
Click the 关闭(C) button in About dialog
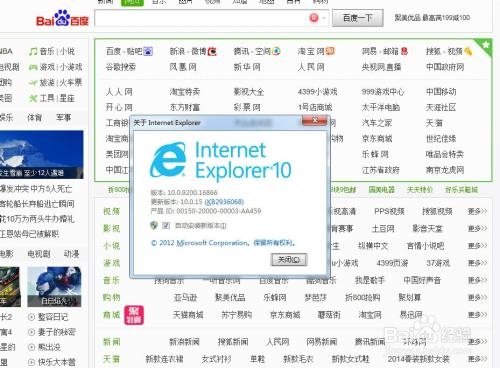pyautogui.click(x=289, y=259)
